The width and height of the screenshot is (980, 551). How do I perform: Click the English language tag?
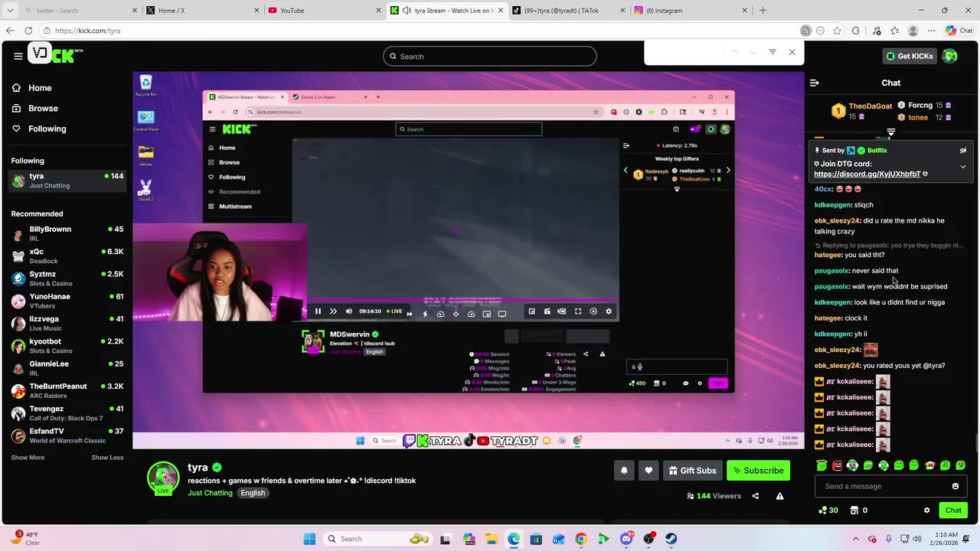pos(253,493)
